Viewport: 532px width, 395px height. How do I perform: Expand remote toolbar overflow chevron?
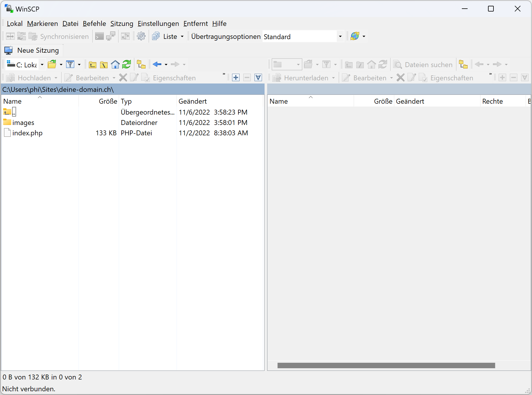[490, 75]
